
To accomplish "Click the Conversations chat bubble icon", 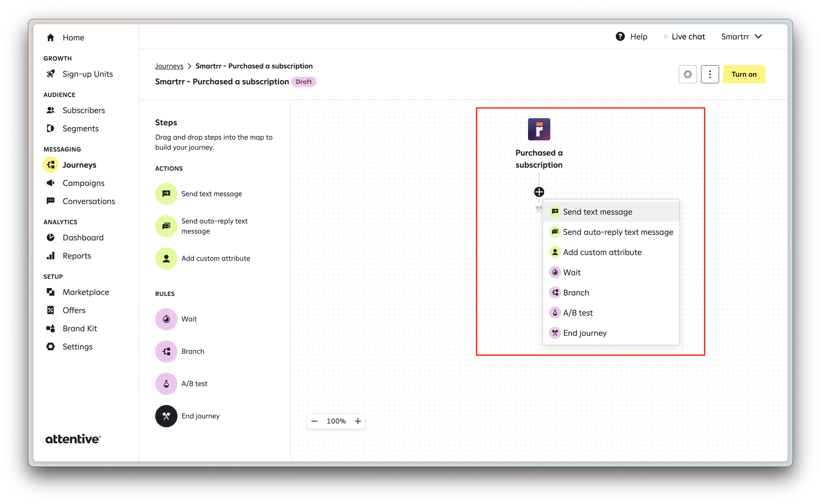I will (x=51, y=201).
